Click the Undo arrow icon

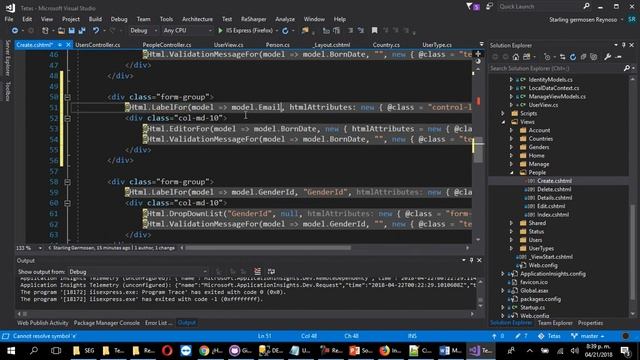[96, 31]
